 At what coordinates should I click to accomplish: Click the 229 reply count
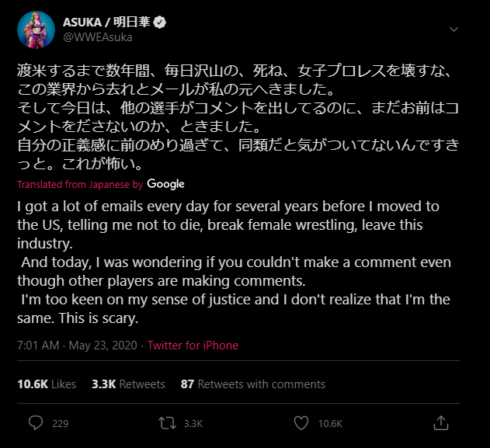(x=60, y=424)
